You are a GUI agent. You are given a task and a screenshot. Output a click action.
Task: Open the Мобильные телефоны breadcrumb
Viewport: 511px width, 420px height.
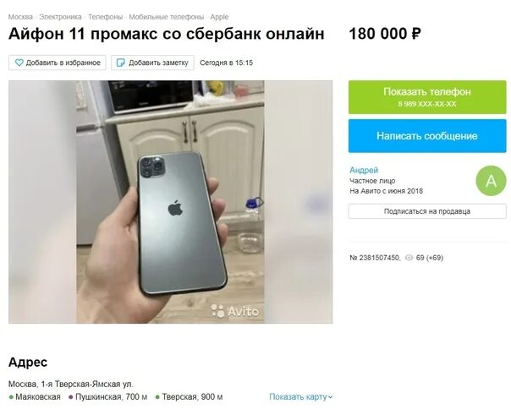tap(166, 17)
